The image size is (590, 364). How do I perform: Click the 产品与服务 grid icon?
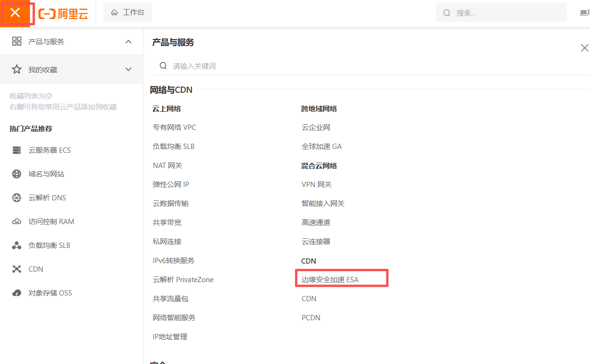[x=17, y=41]
